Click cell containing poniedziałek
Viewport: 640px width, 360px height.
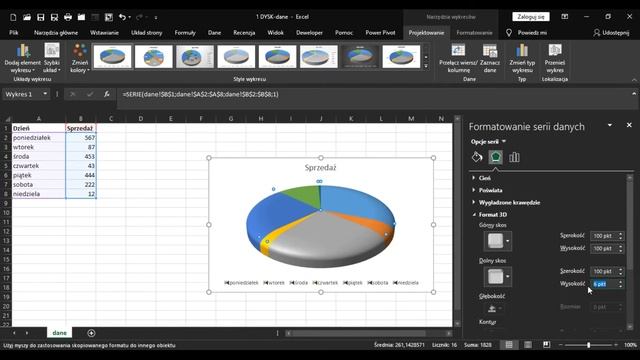pyautogui.click(x=38, y=138)
